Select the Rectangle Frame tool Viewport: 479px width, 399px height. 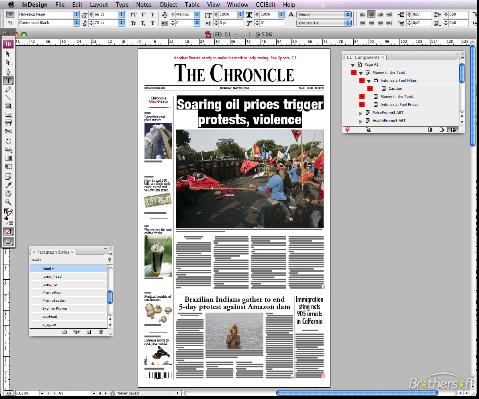[x=8, y=106]
